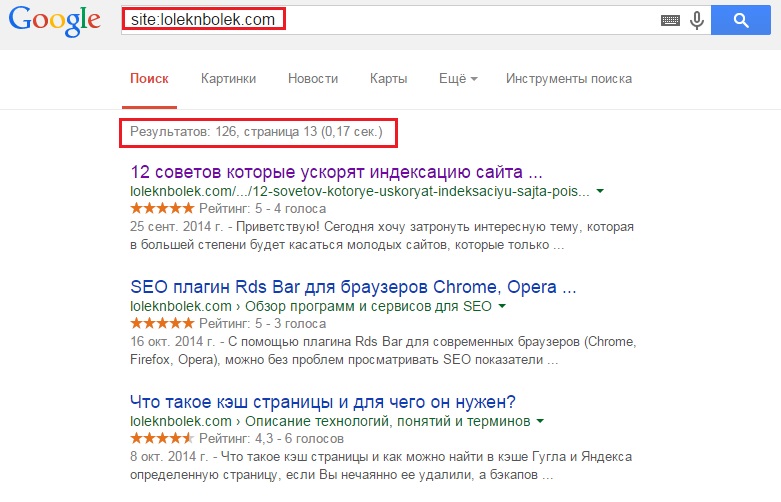Click star rating 'Рейтинг: 5 - 3 голоса'

pyautogui.click(x=228, y=324)
